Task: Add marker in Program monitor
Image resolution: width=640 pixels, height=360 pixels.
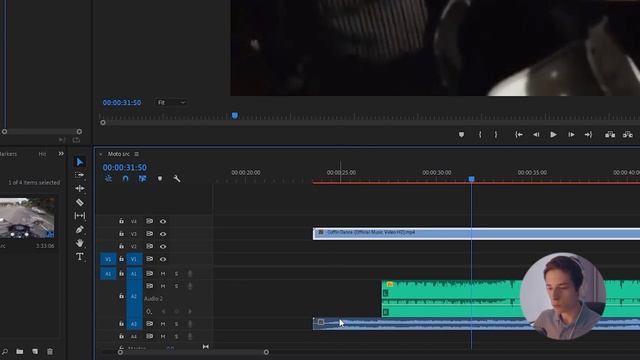Action: tap(461, 134)
